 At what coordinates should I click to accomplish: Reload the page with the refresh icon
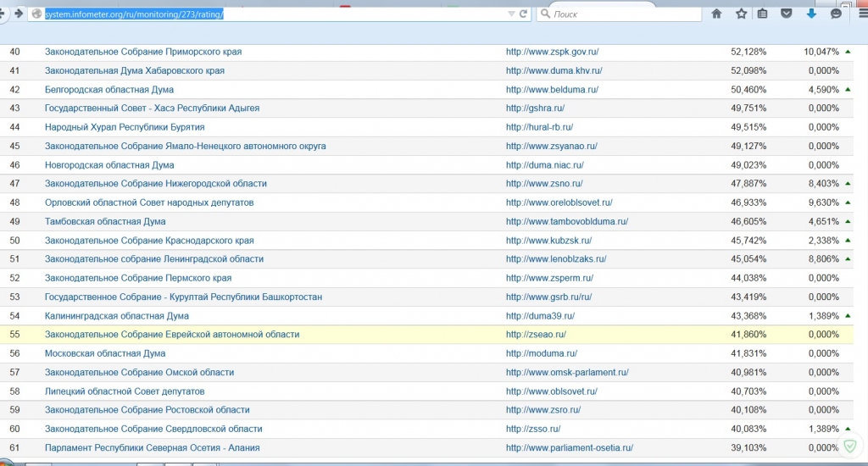(x=524, y=14)
